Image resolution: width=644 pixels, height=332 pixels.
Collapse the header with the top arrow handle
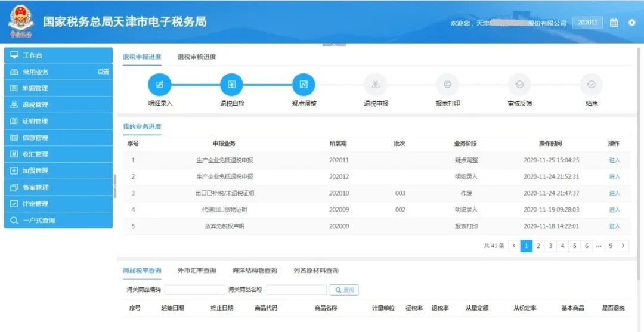pyautogui.click(x=334, y=44)
